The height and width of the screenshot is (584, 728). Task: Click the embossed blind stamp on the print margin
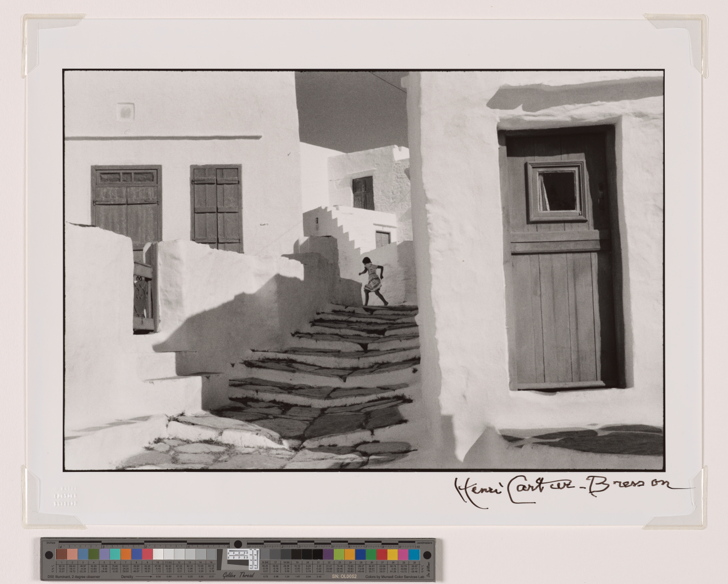(65, 496)
